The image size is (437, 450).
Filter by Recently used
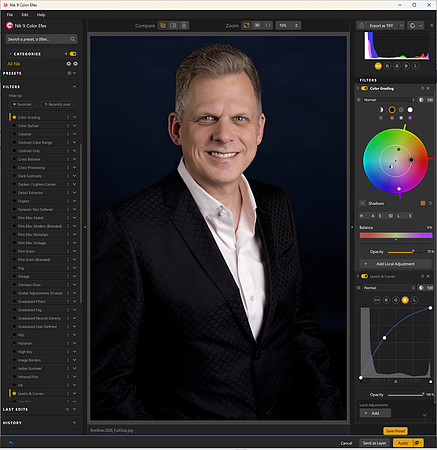coord(57,104)
